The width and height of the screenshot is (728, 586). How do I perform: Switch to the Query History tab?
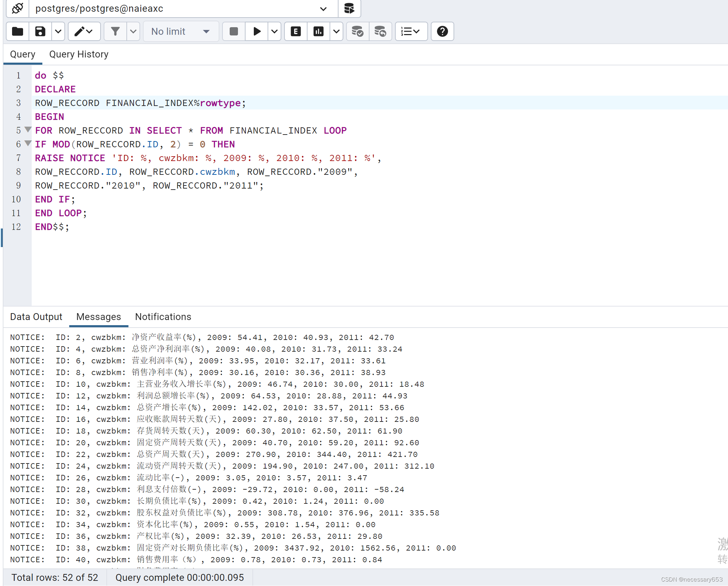(x=79, y=54)
